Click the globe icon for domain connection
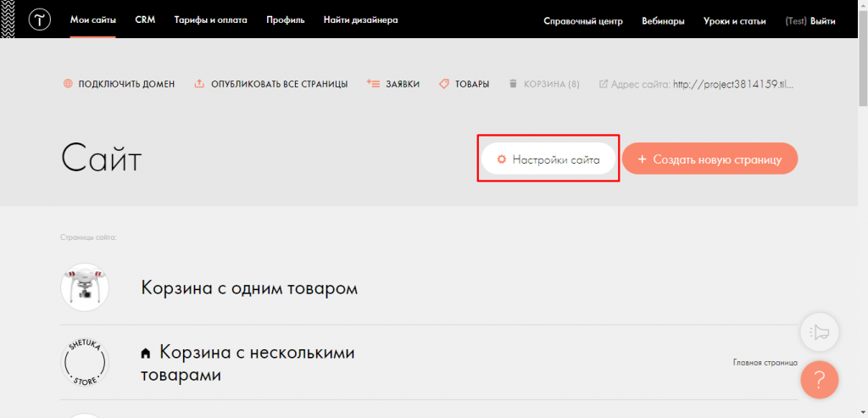This screenshot has width=868, height=418. [68, 84]
